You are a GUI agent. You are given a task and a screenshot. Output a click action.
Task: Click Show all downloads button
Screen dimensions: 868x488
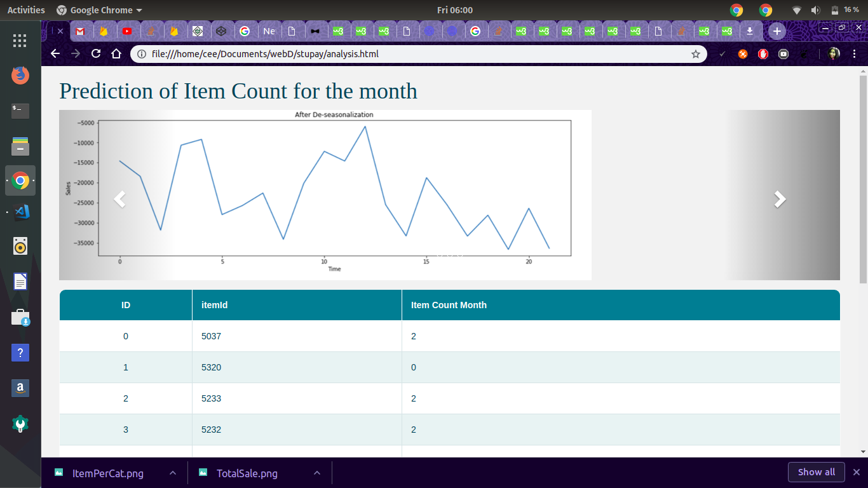[x=817, y=472]
